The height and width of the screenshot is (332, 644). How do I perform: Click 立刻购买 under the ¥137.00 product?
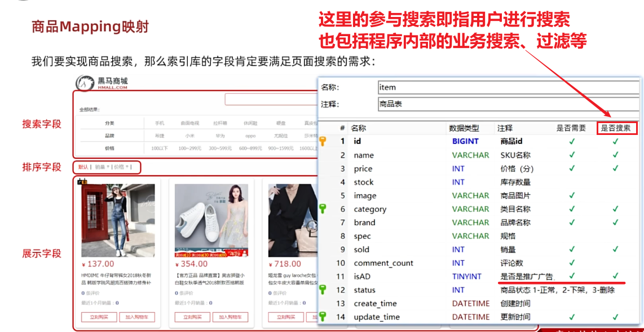[99, 317]
